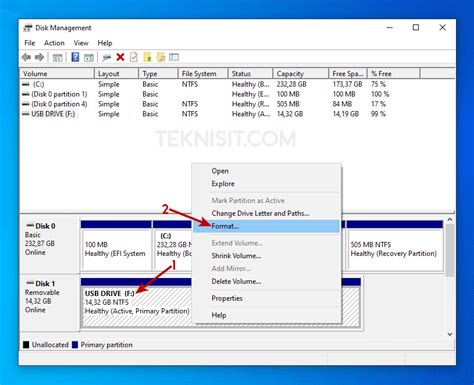
Task: Sort by the Layout column header
Action: 116,74
